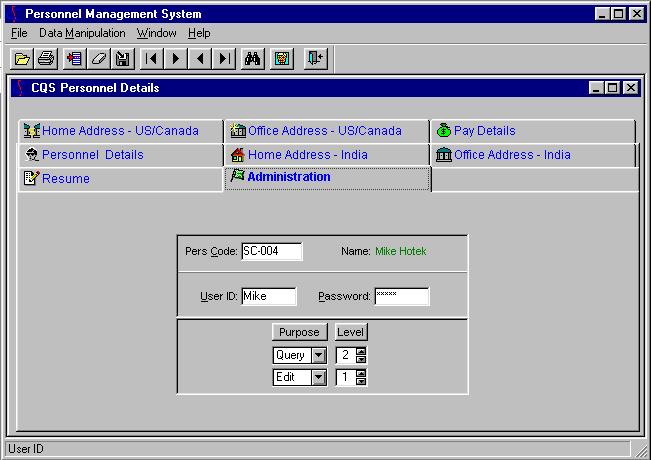Increase the Query level spinner
The height and width of the screenshot is (460, 651).
(361, 351)
